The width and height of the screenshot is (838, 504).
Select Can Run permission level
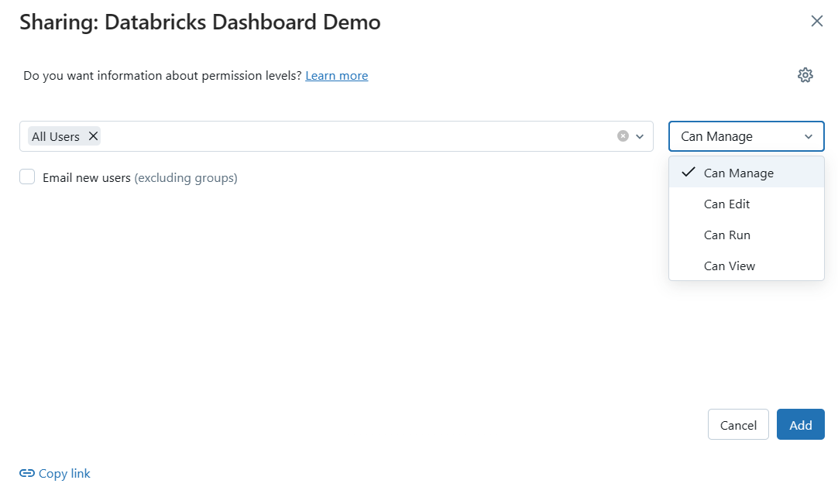(726, 235)
